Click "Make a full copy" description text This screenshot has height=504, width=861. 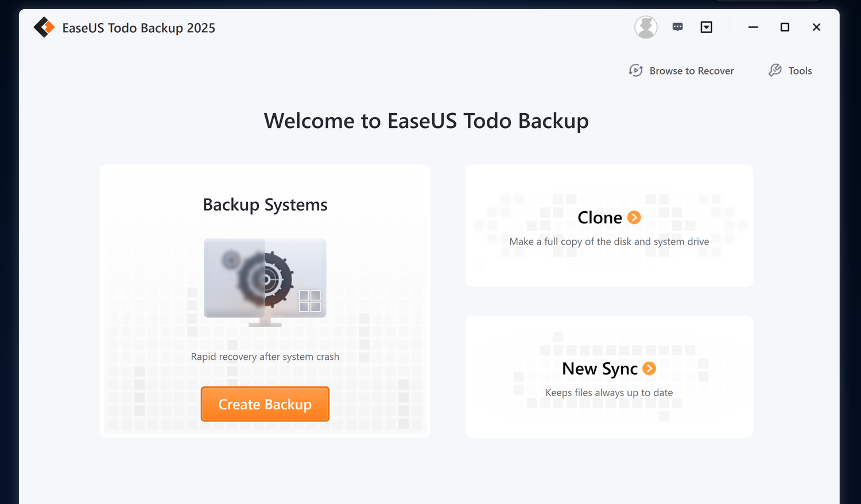[x=609, y=242]
